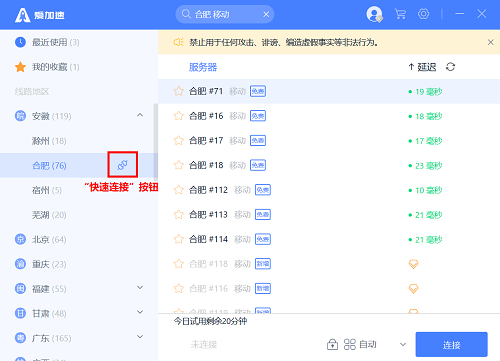Screen dimensions: 500x361
Task: Favorite the 合肥 #71 server
Action: (x=179, y=91)
